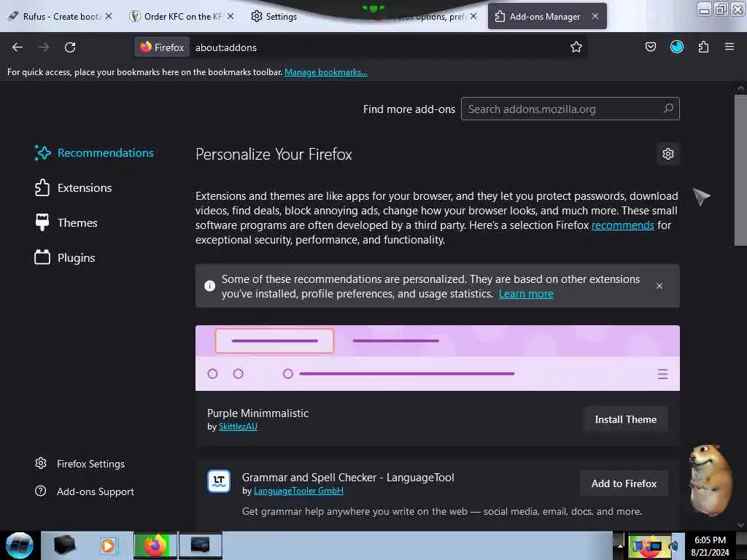Image resolution: width=747 pixels, height=560 pixels.
Task: Switch to the Rufus tab
Action: click(x=61, y=16)
